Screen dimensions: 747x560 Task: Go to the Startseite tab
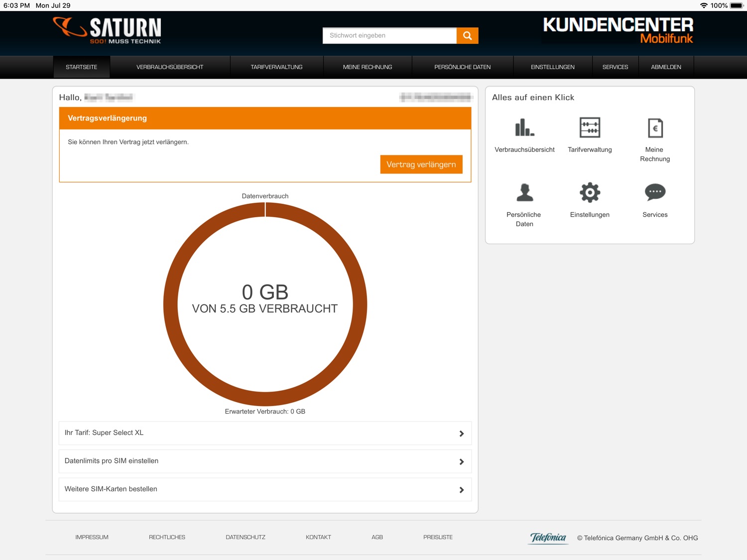[82, 67]
